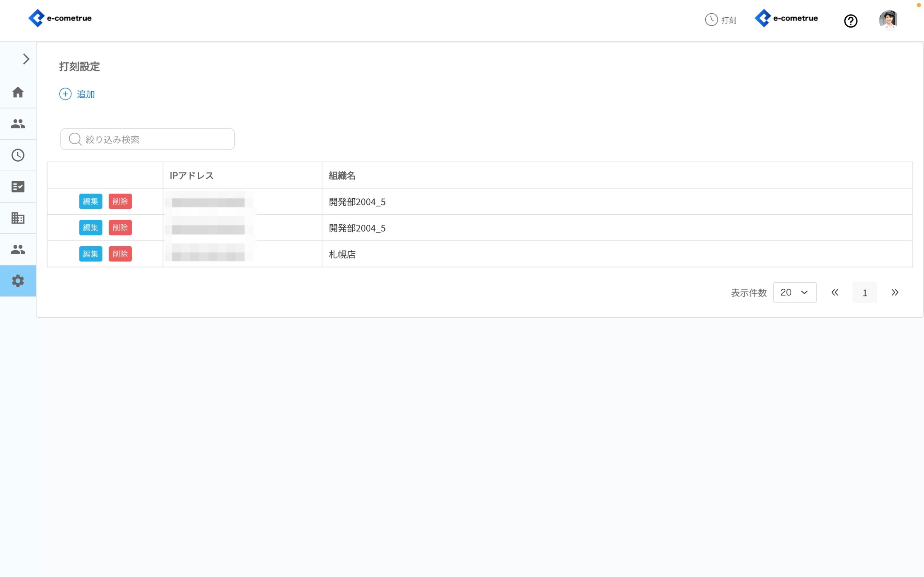Select the settings gear icon in sidebar
924x577 pixels.
[x=18, y=281]
